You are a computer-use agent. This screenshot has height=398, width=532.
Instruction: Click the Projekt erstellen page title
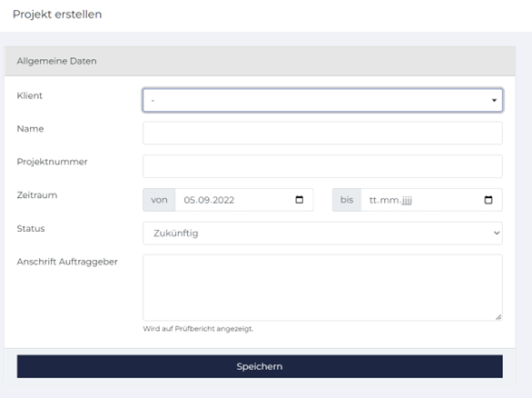57,15
